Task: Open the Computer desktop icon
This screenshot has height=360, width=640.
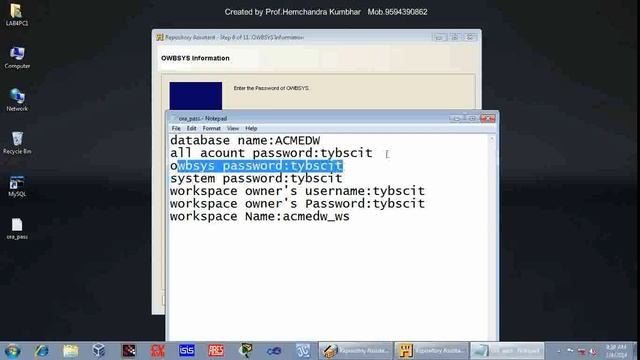Action: [x=17, y=57]
